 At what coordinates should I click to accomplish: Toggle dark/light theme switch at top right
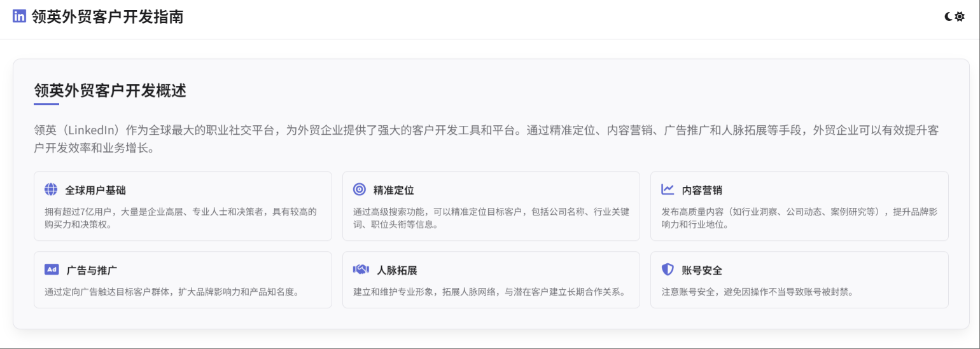click(955, 17)
